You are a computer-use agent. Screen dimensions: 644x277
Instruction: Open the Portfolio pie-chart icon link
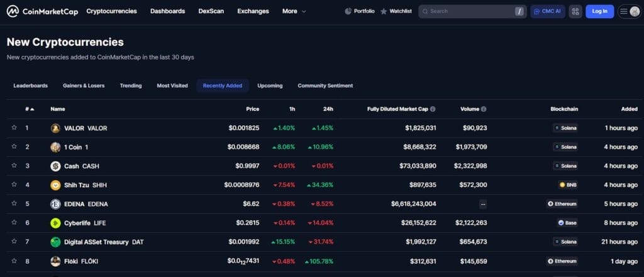click(x=349, y=11)
